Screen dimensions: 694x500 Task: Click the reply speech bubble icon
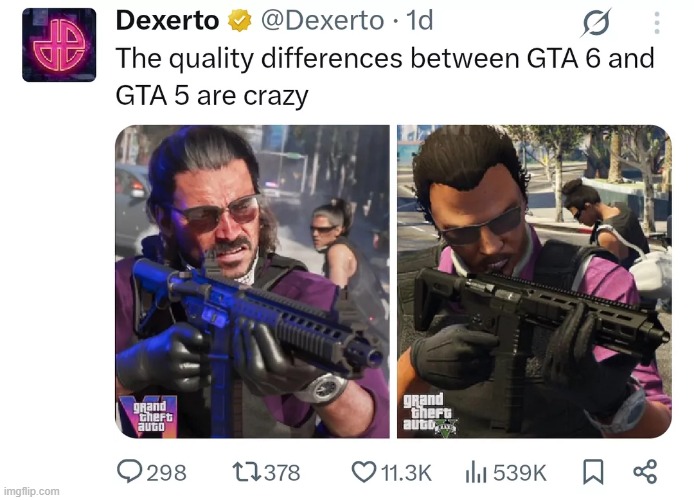coord(129,471)
